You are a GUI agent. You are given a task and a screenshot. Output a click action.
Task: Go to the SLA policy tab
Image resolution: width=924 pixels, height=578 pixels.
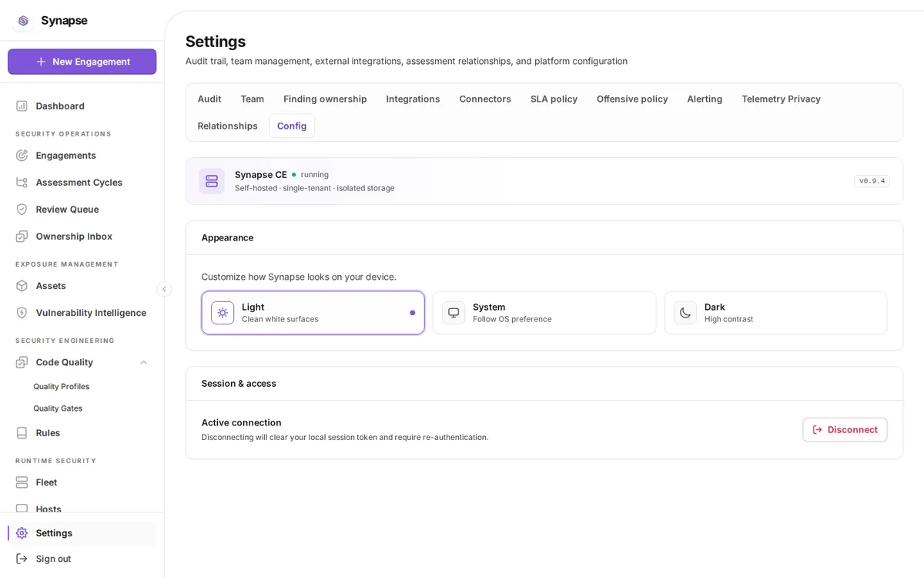coord(554,99)
